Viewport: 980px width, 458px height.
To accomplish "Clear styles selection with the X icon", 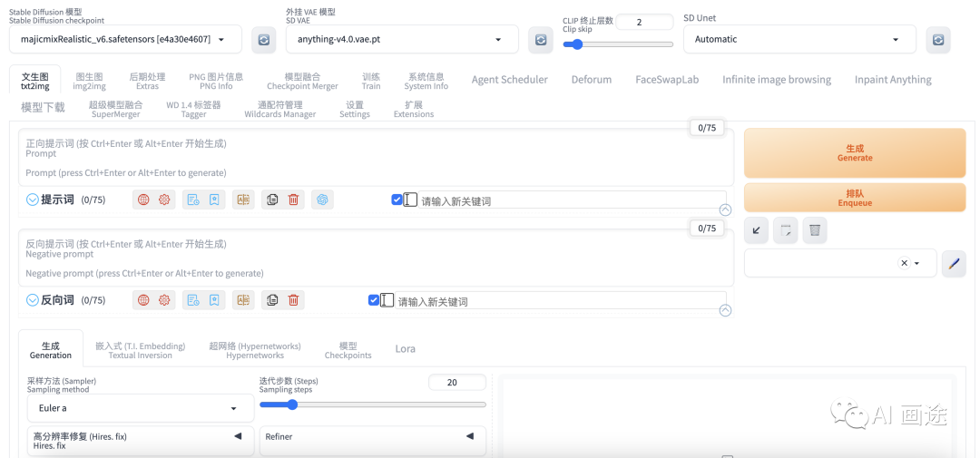I will tap(904, 263).
